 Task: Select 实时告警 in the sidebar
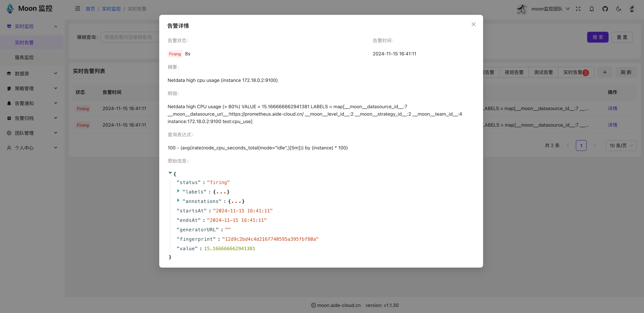(x=32, y=43)
